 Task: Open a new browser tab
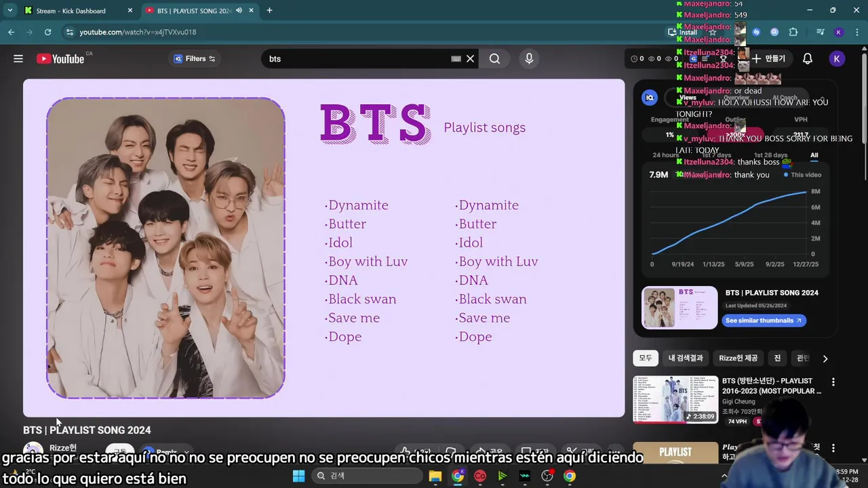click(x=269, y=11)
